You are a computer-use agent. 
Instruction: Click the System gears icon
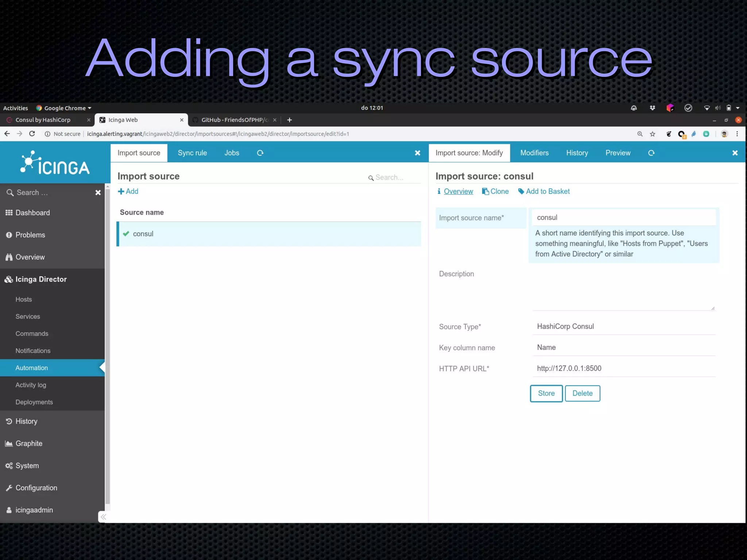coord(9,466)
